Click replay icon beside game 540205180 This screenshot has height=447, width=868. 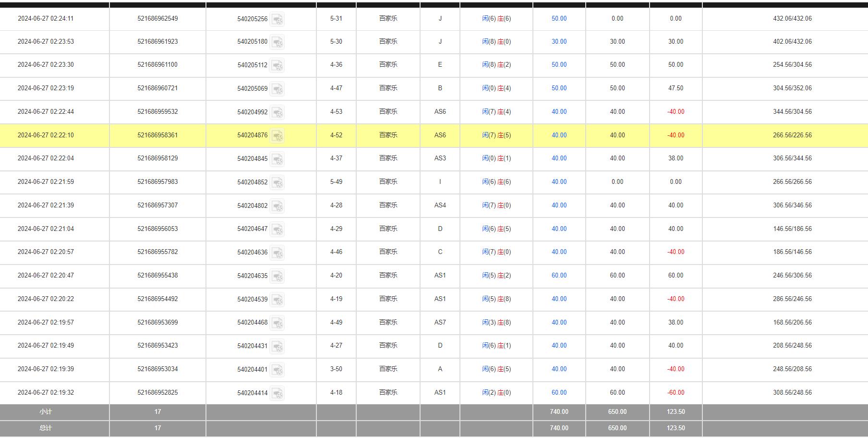277,42
